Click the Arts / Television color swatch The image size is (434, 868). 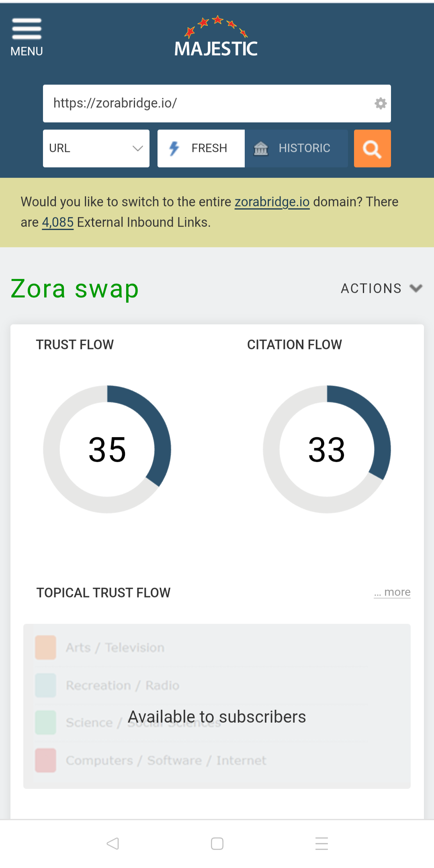(x=45, y=647)
